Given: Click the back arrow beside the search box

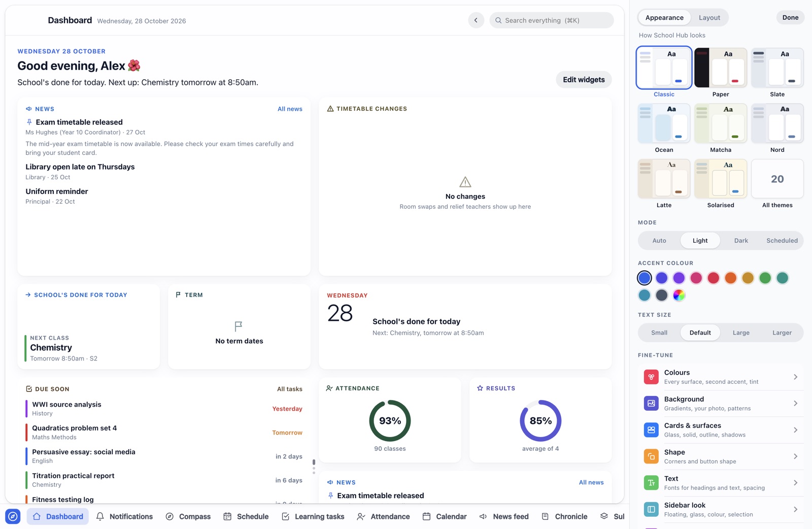Looking at the screenshot, I should (x=476, y=20).
